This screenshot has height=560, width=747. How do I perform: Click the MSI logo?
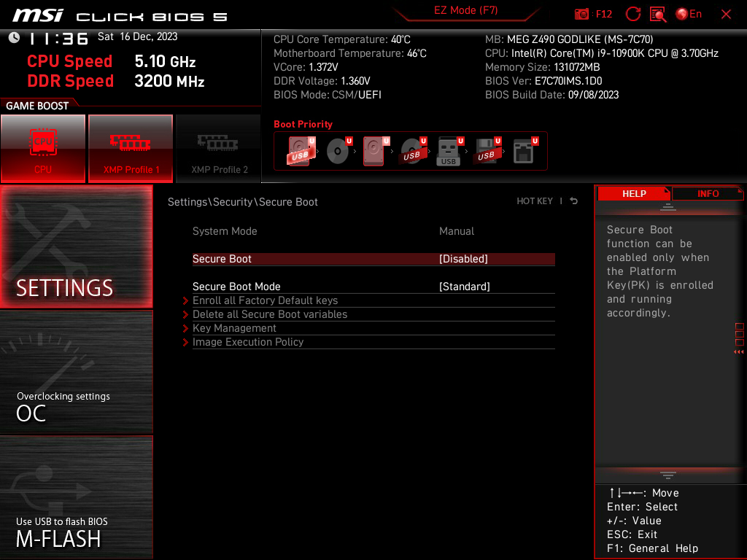38,16
